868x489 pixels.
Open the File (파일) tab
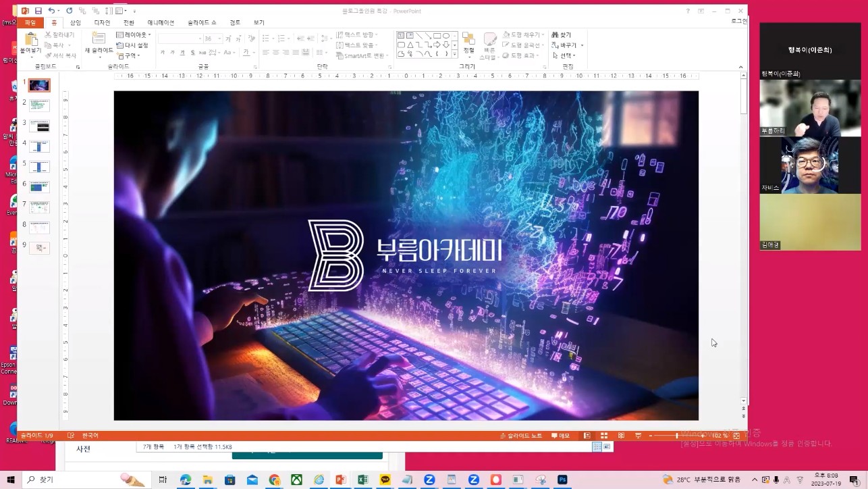(x=30, y=22)
